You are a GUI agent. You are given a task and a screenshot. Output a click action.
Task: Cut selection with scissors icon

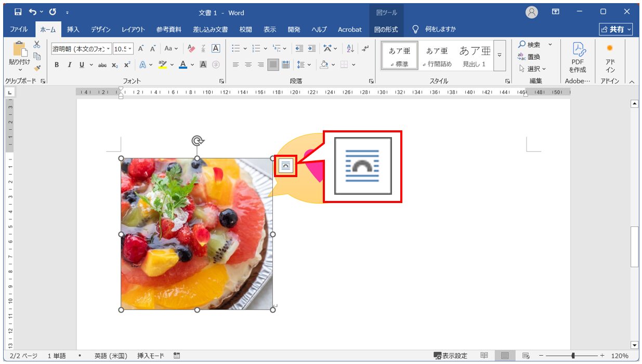[x=37, y=45]
